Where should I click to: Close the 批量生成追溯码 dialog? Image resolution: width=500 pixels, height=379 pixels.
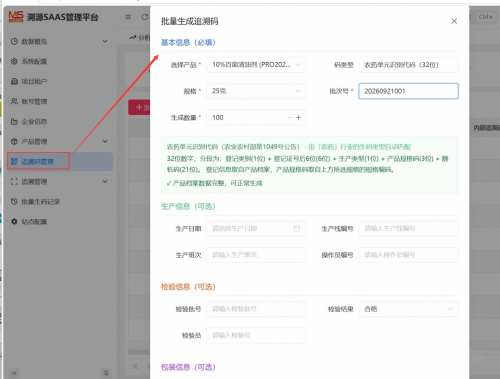click(454, 21)
